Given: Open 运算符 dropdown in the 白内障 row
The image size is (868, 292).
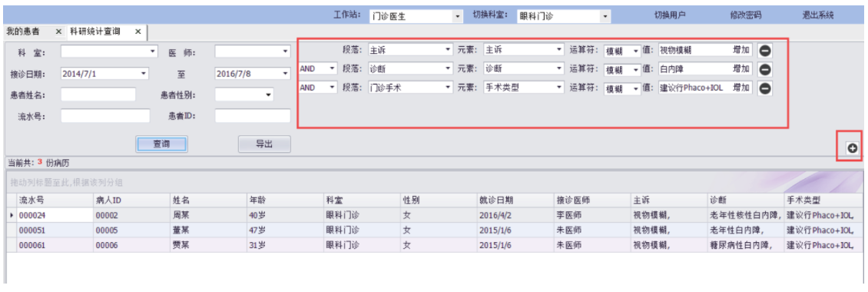Looking at the screenshot, I should click(622, 70).
